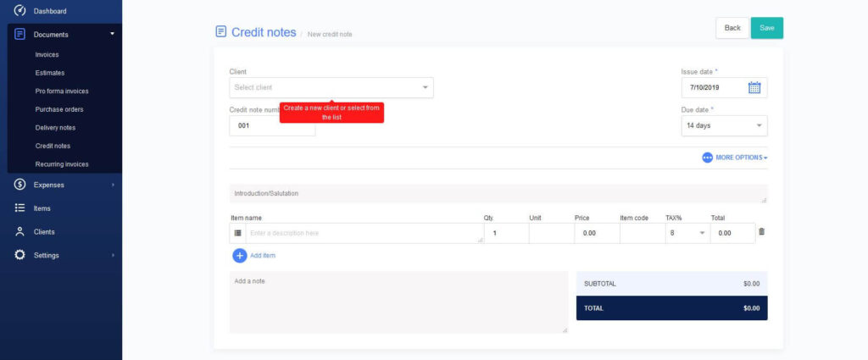Expand MORE OPTIONS section
Screen dimensions: 868x360
(x=741, y=158)
